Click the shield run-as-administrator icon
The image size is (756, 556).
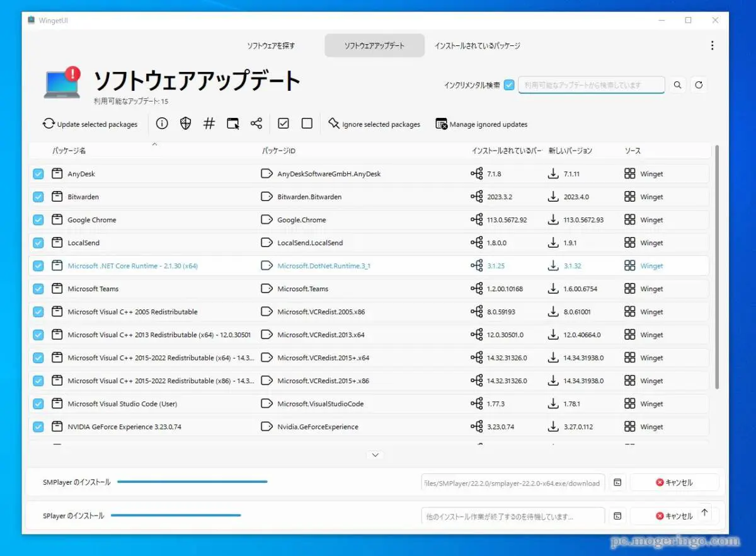click(185, 124)
